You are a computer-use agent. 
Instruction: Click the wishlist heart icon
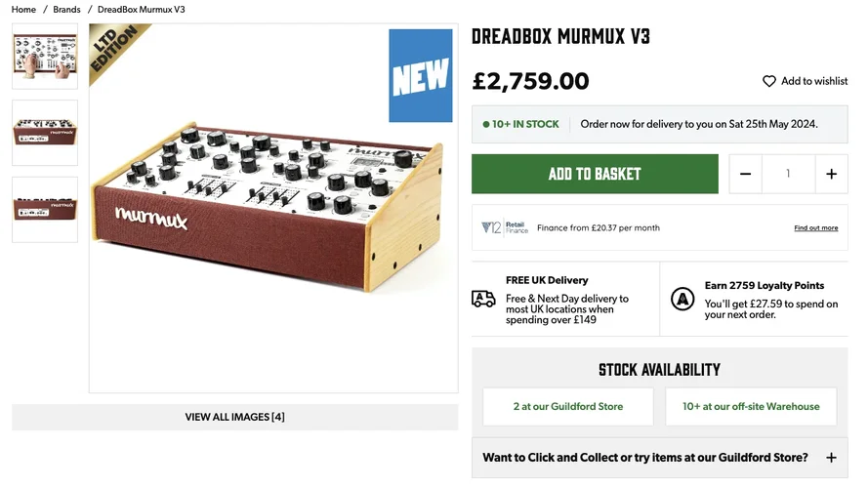(769, 81)
